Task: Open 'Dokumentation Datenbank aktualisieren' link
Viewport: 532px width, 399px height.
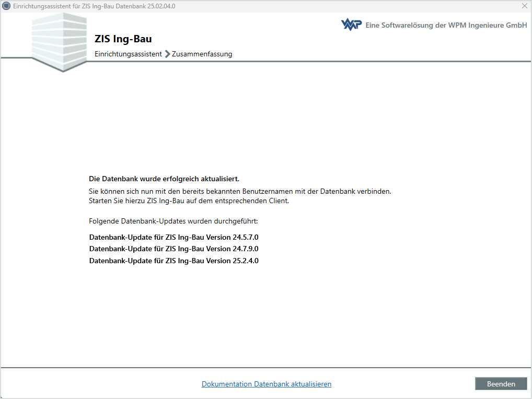Action: (x=267, y=384)
